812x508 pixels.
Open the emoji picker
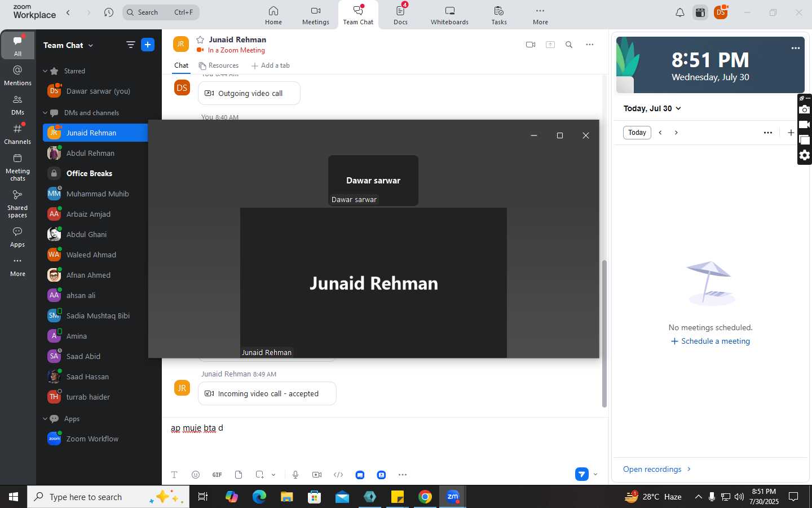(196, 475)
